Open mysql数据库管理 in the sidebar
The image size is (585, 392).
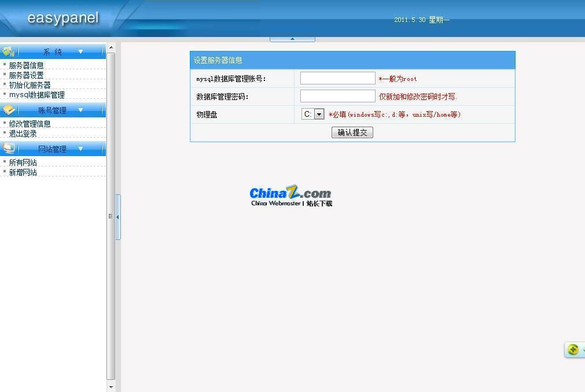pyautogui.click(x=37, y=95)
